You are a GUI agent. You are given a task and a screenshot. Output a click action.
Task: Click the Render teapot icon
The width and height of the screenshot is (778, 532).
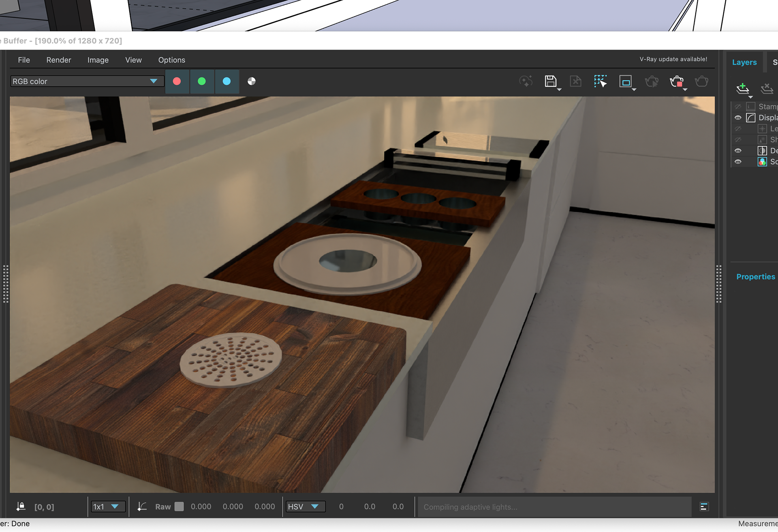click(701, 81)
